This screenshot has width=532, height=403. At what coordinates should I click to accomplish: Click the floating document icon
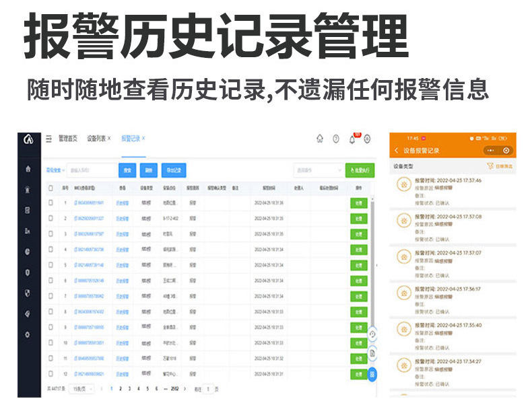click(x=372, y=353)
